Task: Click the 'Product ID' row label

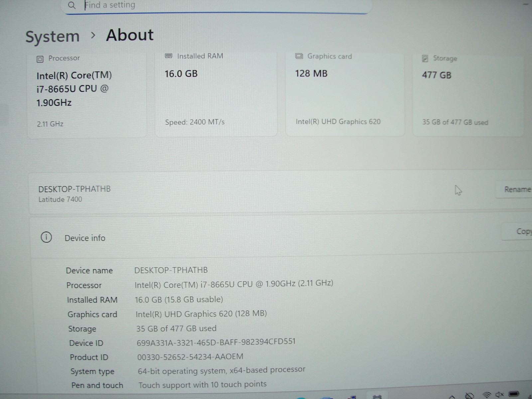Action: click(89, 357)
